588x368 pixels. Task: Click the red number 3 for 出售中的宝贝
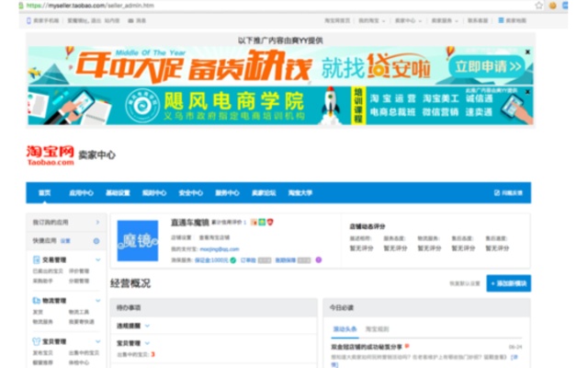[153, 354]
